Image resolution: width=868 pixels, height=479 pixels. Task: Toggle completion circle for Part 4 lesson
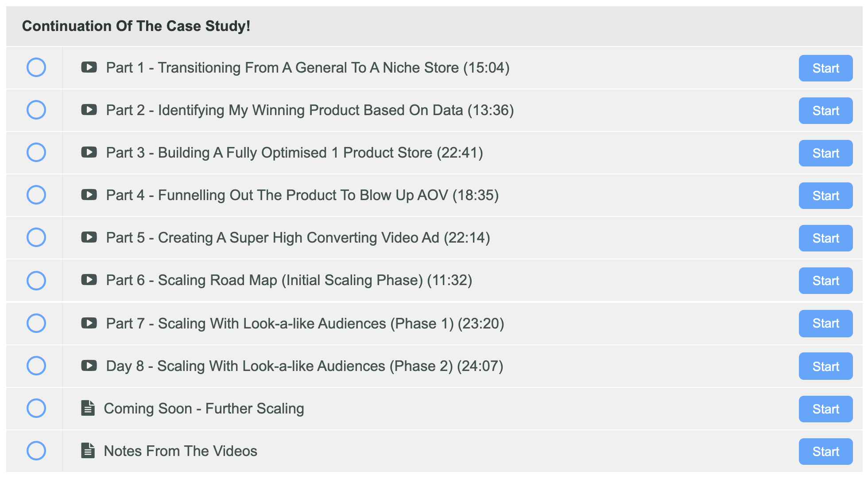coord(36,195)
